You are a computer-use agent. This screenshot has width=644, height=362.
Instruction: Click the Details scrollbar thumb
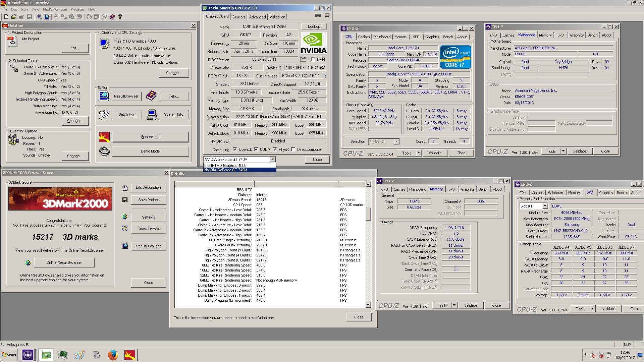click(x=368, y=214)
